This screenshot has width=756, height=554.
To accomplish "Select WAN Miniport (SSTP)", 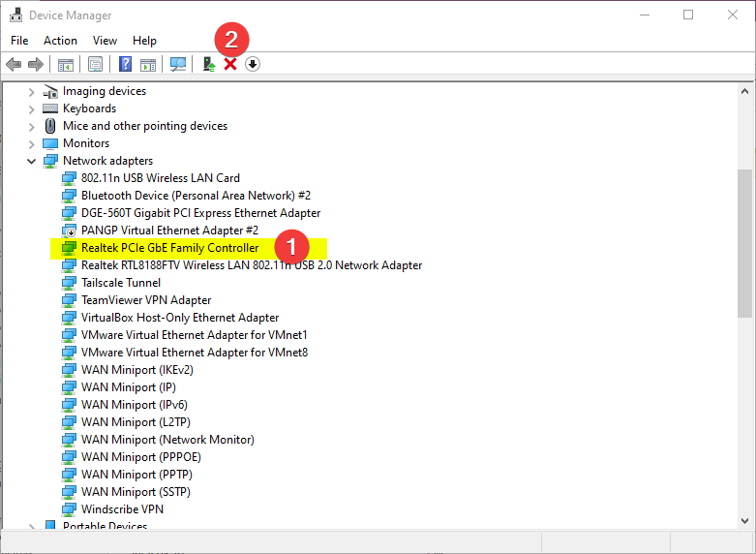I will click(x=136, y=491).
